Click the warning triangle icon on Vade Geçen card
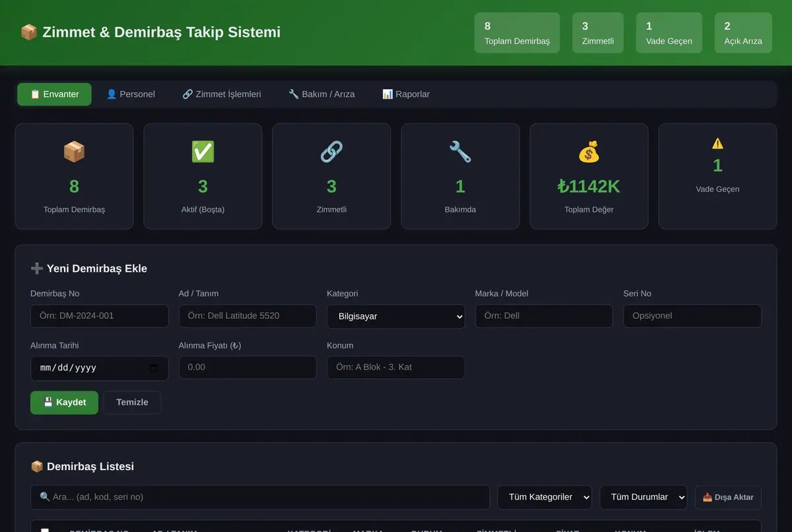The height and width of the screenshot is (532, 792). 717,143
